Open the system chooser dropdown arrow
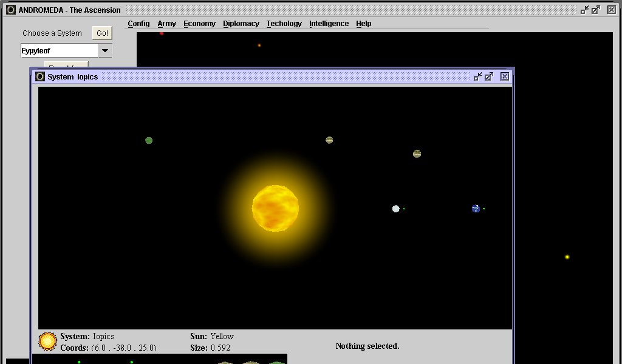Screen dimensions: 622x364 coord(105,51)
